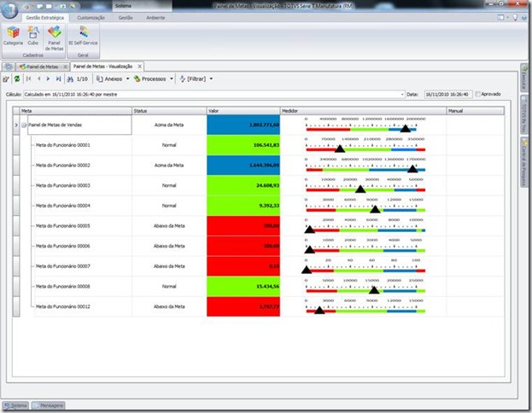Go to next record arrow
Viewport: 532px width, 413px height.
point(48,79)
